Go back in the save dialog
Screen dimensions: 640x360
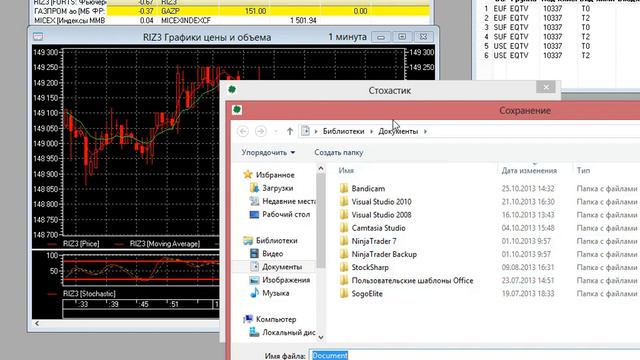click(243, 131)
